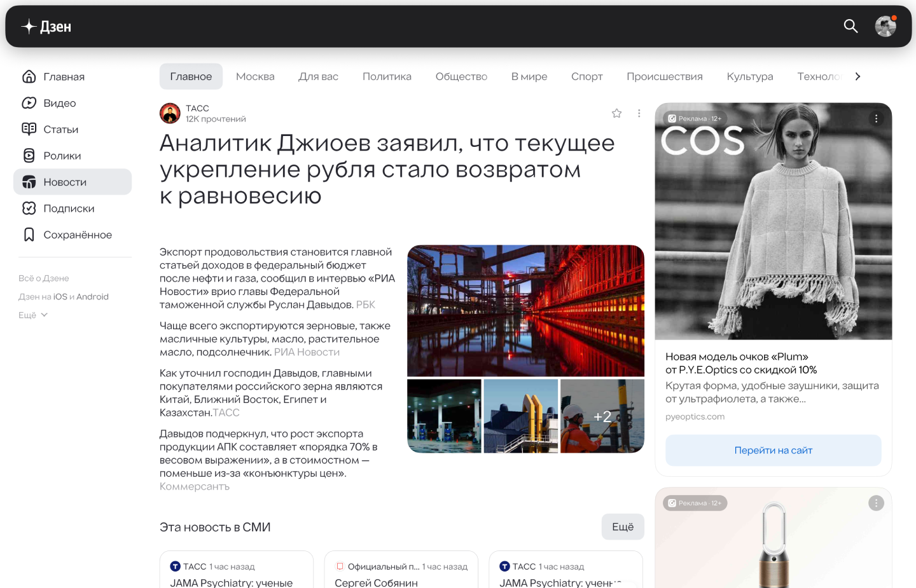The height and width of the screenshot is (588, 916).
Task: Open the Новости section icon
Action: [29, 181]
